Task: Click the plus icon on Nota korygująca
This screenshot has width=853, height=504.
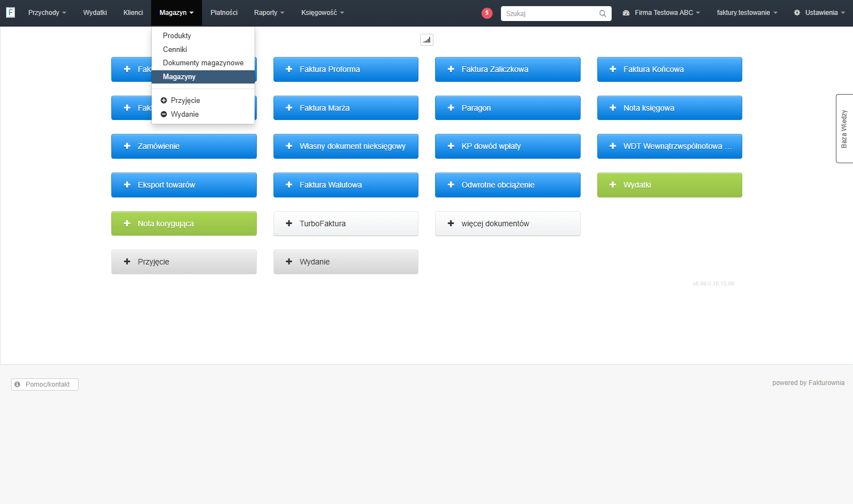Action: [x=127, y=224]
